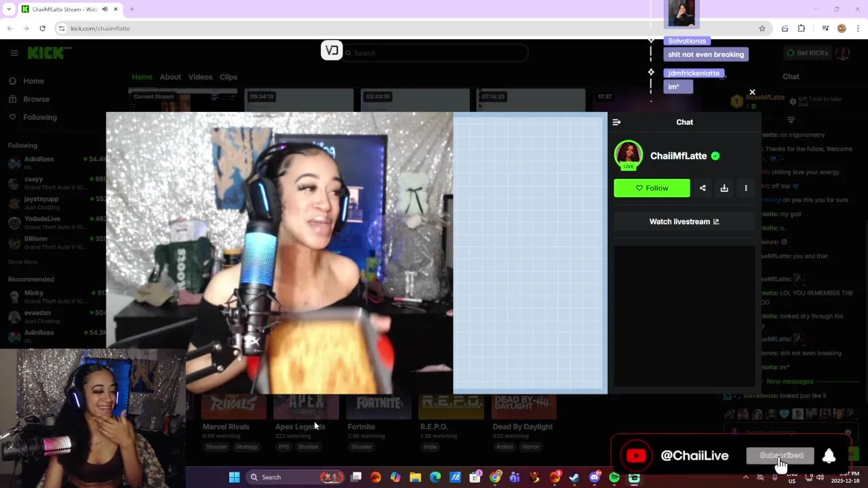Screen dimensions: 868x488
Task: Share the clip using the share icon
Action: pyautogui.click(x=703, y=188)
